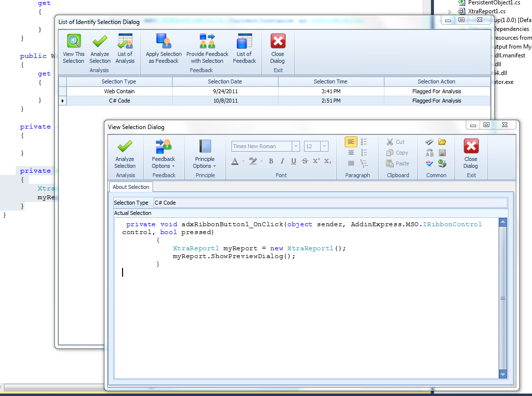Open List of Analysis in the ribbon
Image resolution: width=532 pixels, height=396 pixels.
click(125, 49)
